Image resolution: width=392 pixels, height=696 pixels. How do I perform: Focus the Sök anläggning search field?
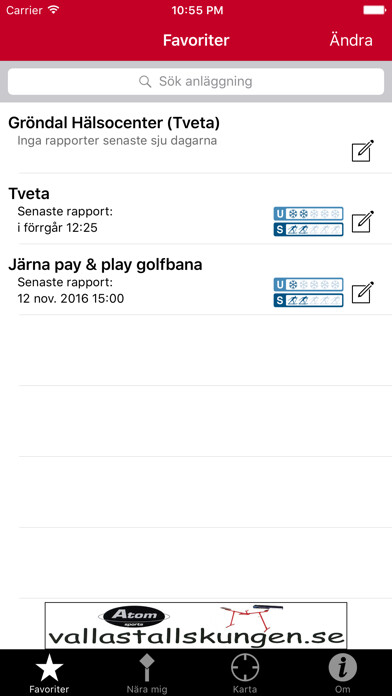tap(196, 81)
